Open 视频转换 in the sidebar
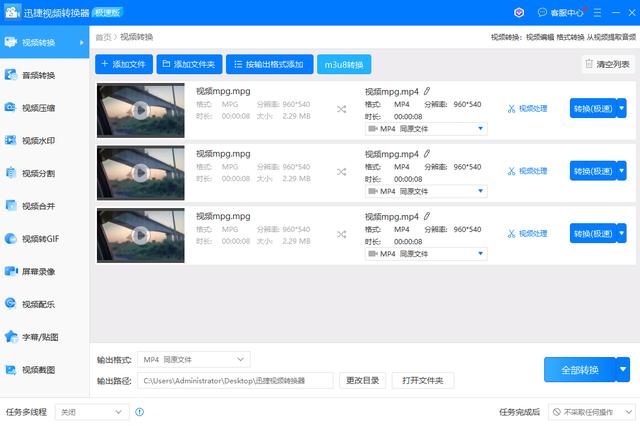Image resolution: width=640 pixels, height=426 pixels. (44, 42)
